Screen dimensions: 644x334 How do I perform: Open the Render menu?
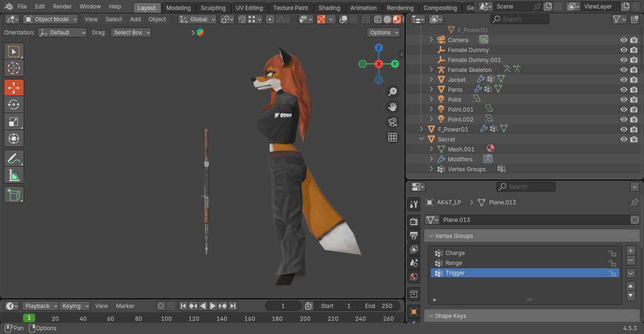coord(62,7)
